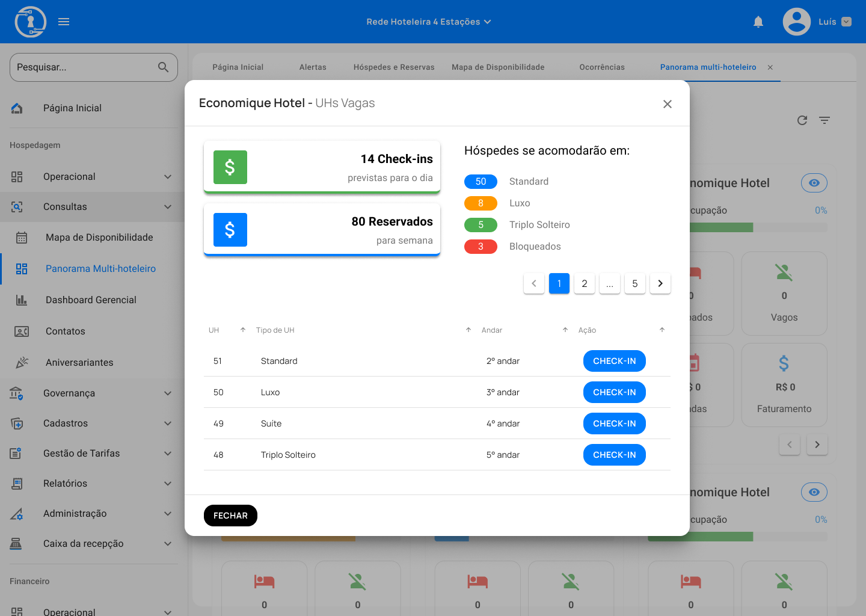Click the refresh icon in panorama toolbar
The image size is (866, 616).
click(x=802, y=120)
